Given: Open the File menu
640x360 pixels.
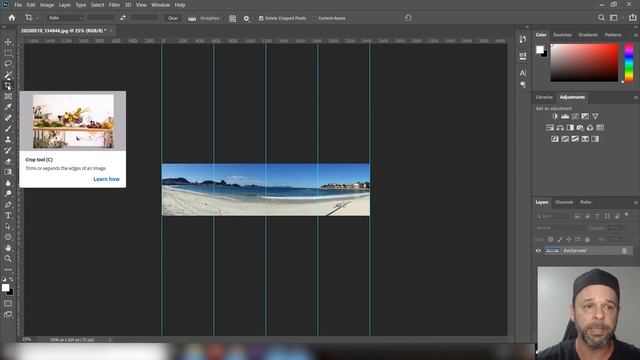Looking at the screenshot, I should click(18, 5).
